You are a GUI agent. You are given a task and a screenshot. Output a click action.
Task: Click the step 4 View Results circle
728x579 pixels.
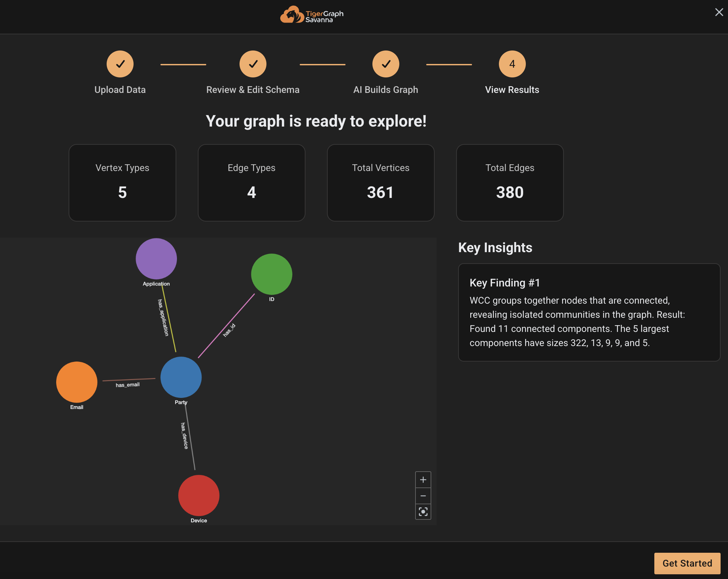tap(512, 64)
